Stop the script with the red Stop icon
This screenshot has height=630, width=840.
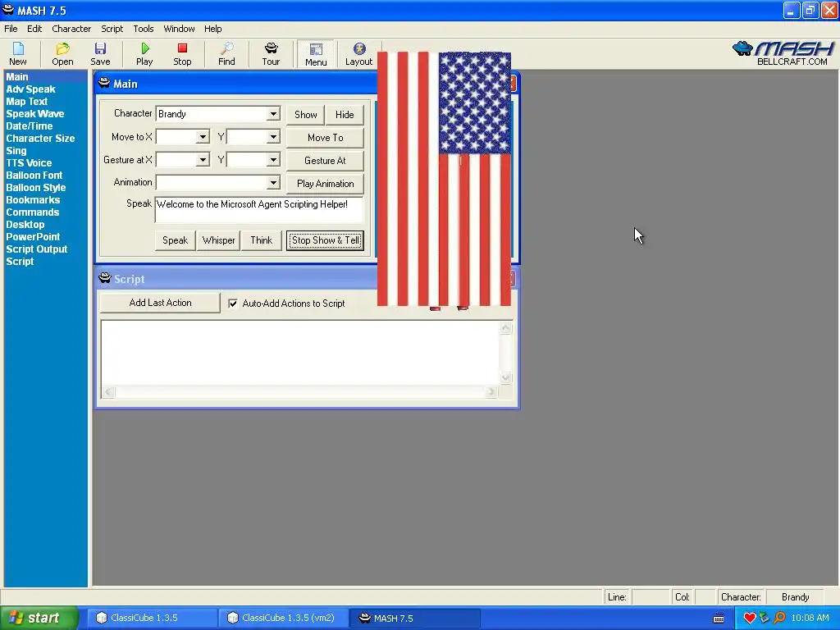(x=182, y=53)
